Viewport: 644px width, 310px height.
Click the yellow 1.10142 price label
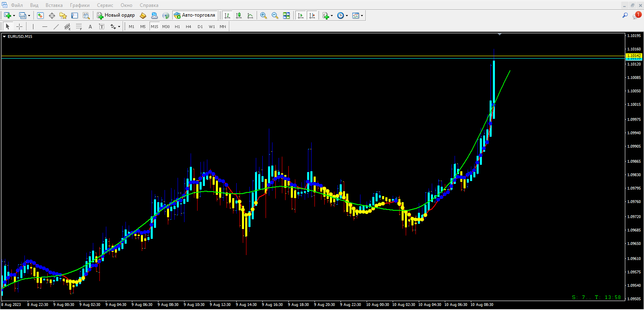point(633,55)
